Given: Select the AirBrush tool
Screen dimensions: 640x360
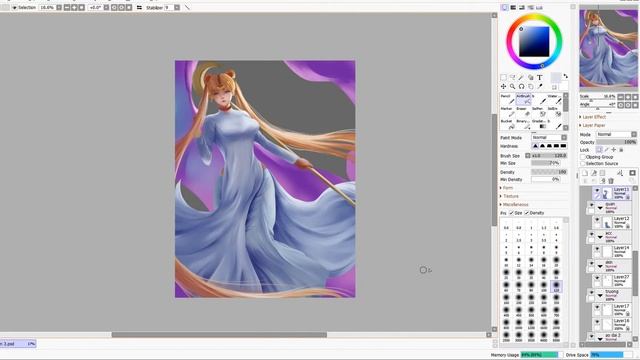Looking at the screenshot, I should [x=523, y=99].
